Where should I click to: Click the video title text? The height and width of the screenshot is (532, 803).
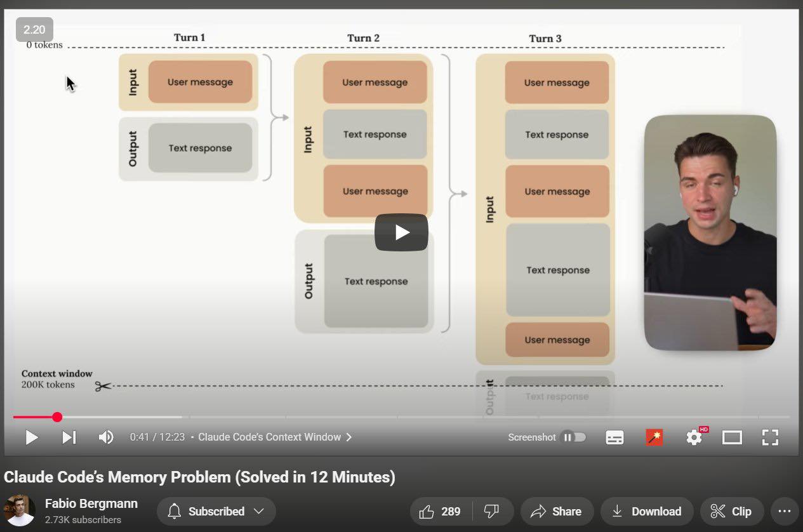(199, 477)
